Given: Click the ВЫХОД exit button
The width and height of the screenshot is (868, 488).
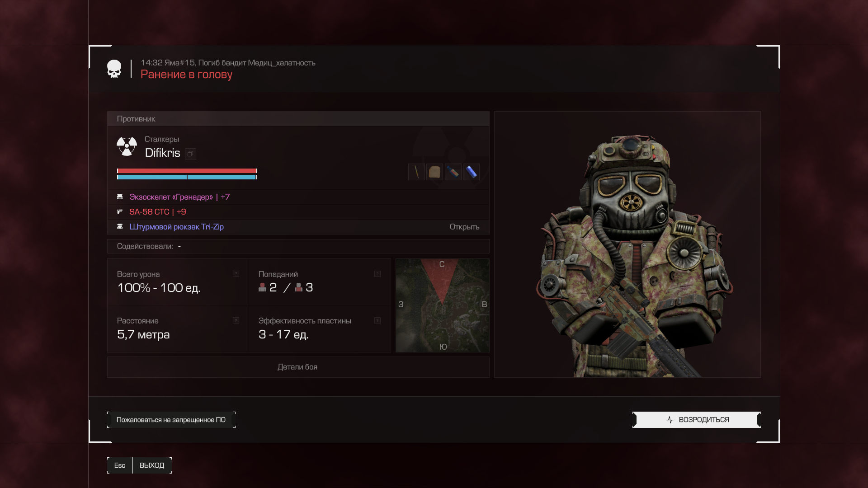Looking at the screenshot, I should 152,465.
